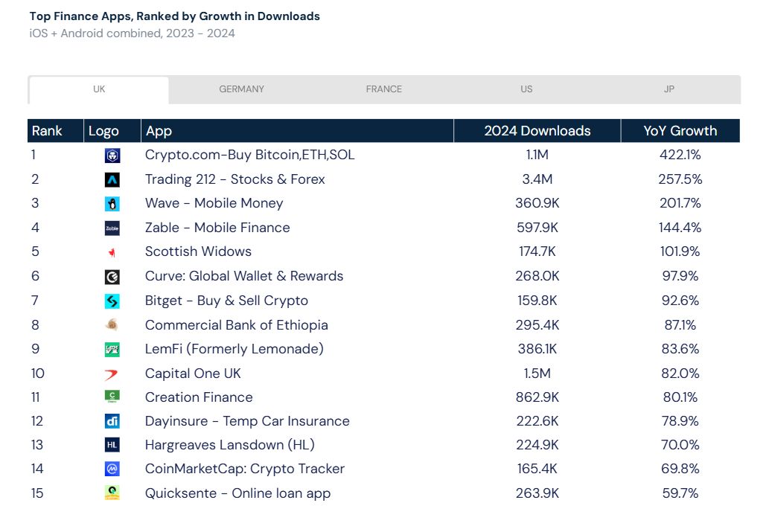Switch to the FRANCE tab

pos(383,89)
